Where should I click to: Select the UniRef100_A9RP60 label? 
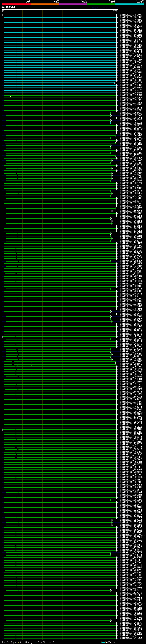click(131, 40)
